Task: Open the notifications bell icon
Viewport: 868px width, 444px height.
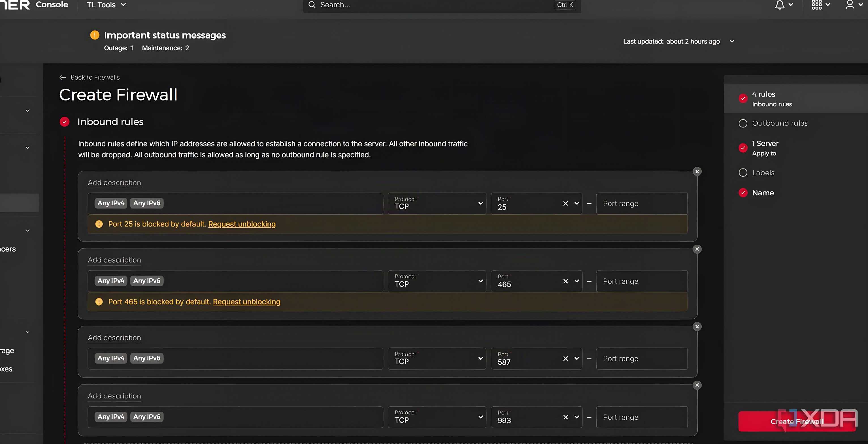Action: coord(780,5)
